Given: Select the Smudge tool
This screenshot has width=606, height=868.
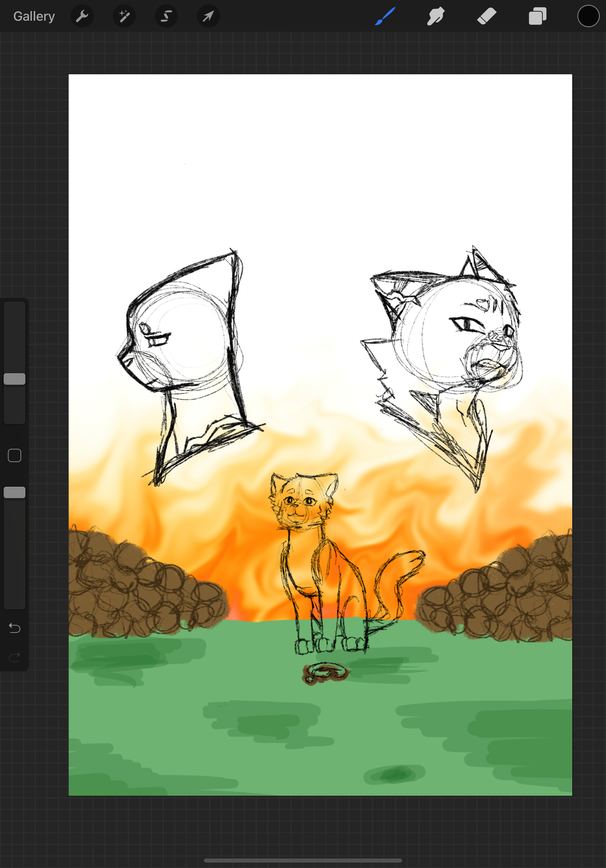Looking at the screenshot, I should [436, 16].
